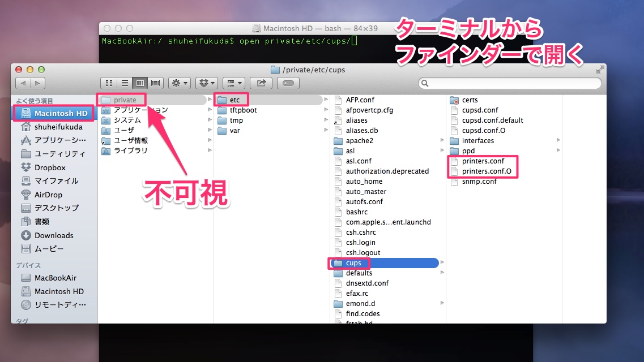
Task: Expand the emond.d folder arrow
Action: coord(442,303)
